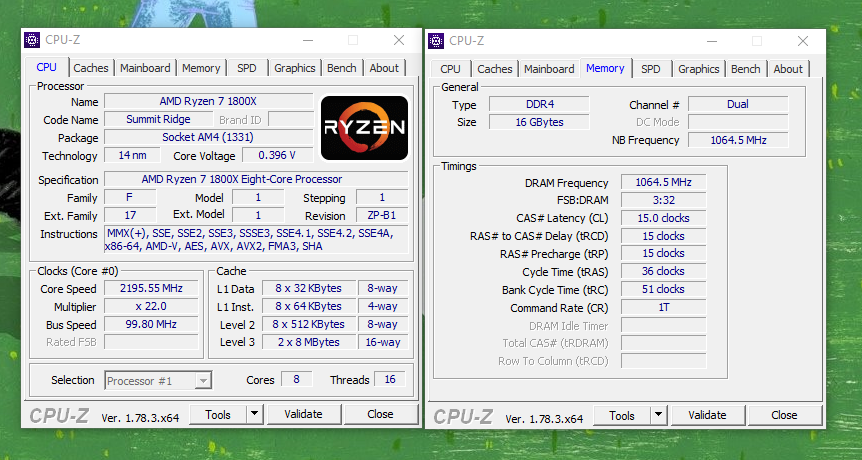Click the Ryzen logo image in CPU window
Screen dimensions: 862x460
point(364,128)
